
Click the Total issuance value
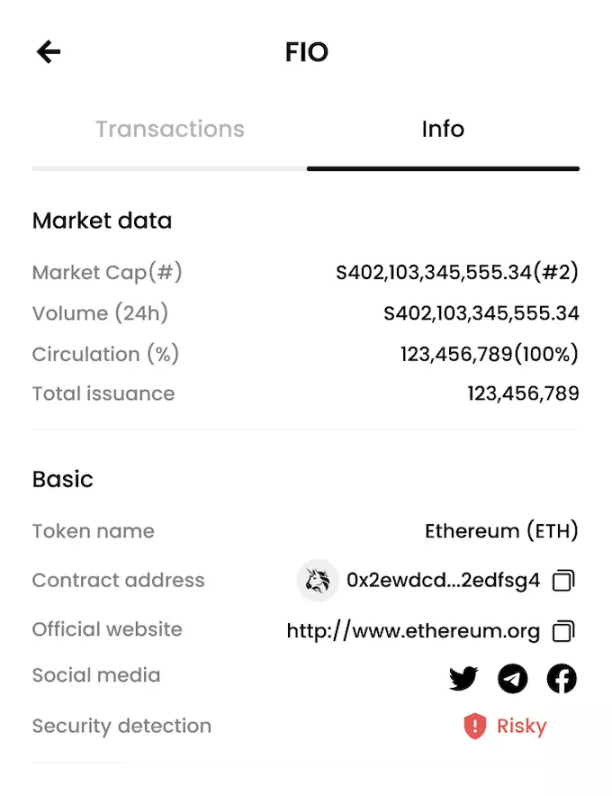point(522,394)
